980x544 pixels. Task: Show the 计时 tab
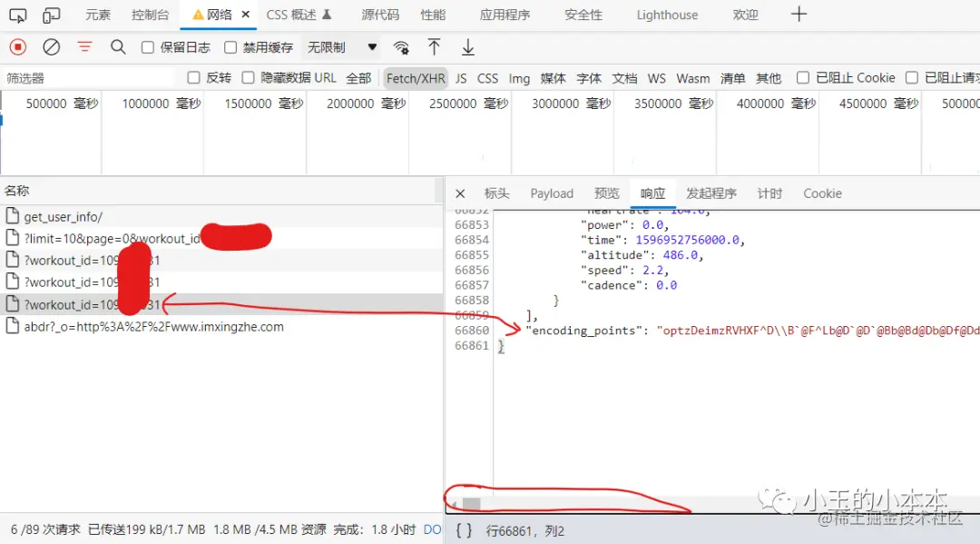tap(769, 193)
